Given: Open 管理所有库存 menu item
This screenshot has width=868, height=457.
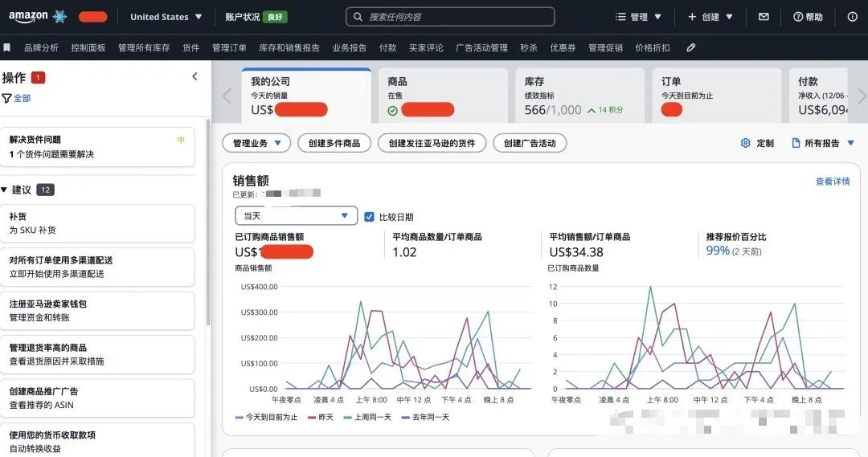Looking at the screenshot, I should point(144,47).
